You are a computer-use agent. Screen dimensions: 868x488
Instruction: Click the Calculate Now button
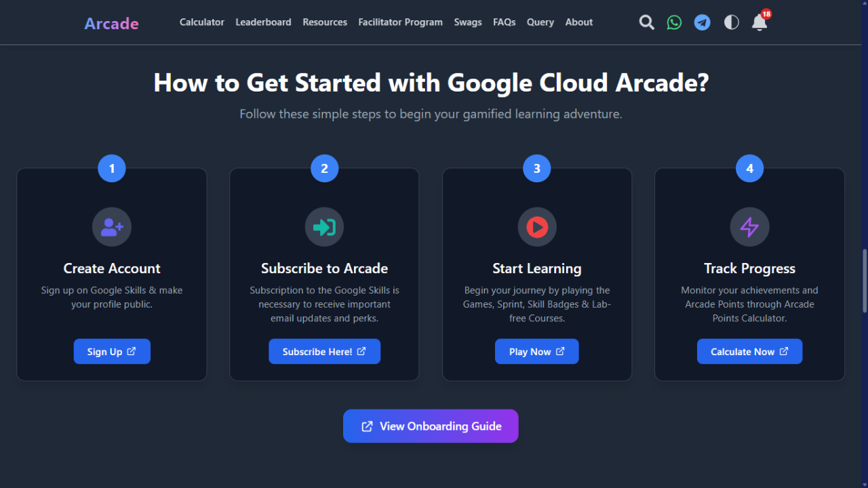[749, 352]
